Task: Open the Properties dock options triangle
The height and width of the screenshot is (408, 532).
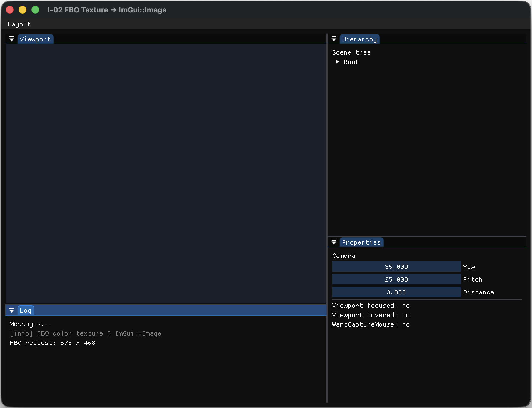Action: (334, 242)
